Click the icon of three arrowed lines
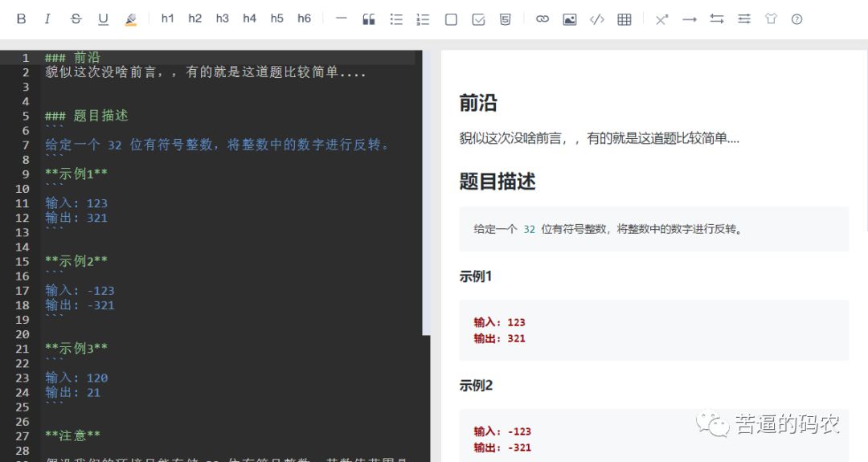868x462 pixels. [744, 18]
